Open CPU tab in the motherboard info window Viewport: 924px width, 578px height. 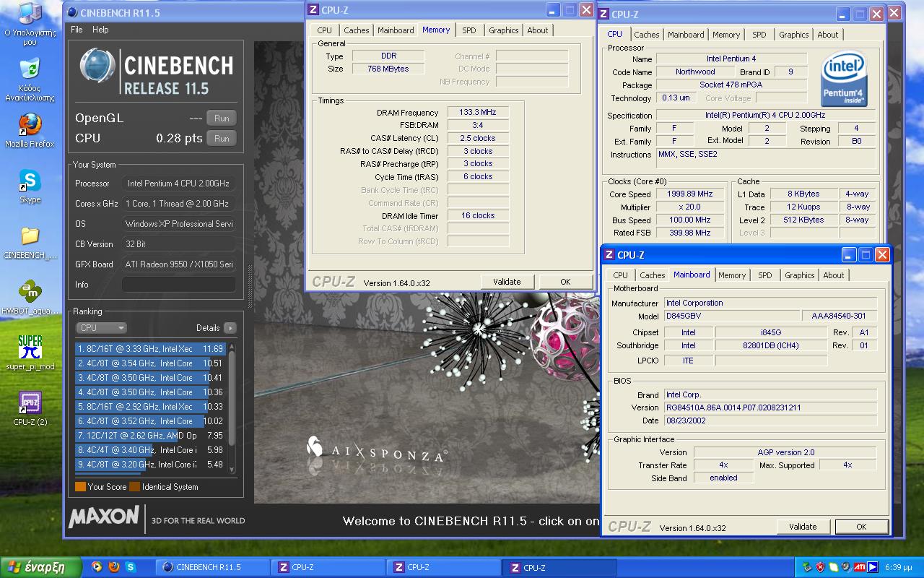click(621, 275)
